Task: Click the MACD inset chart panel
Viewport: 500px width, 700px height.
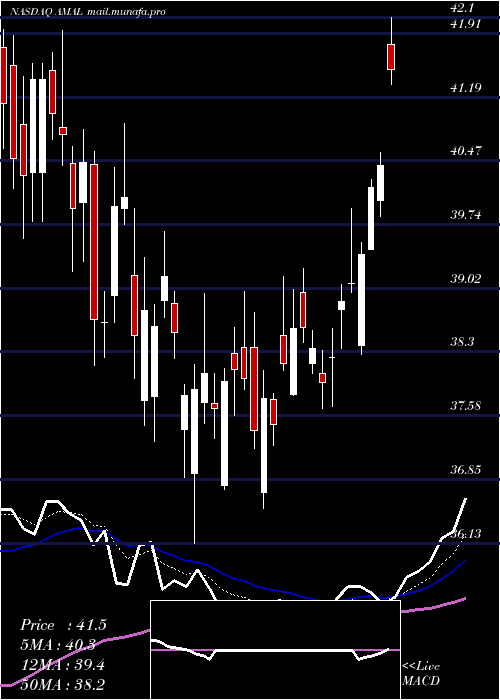Action: 275,650
